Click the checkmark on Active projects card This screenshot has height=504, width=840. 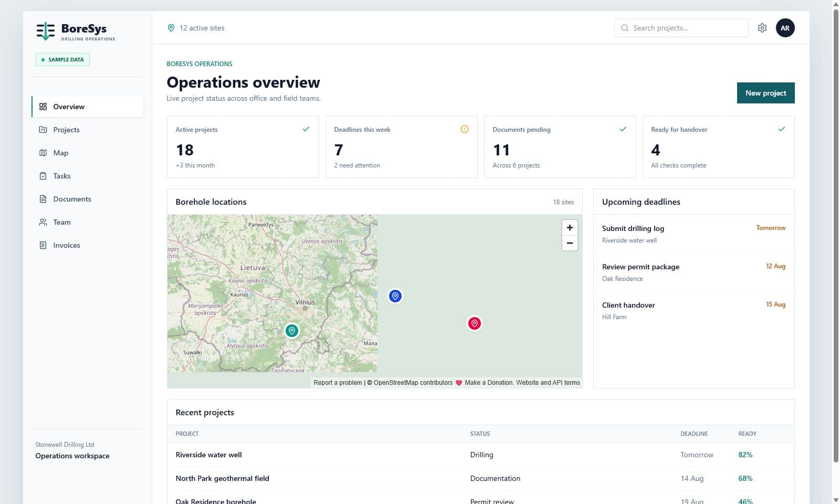[x=306, y=129]
